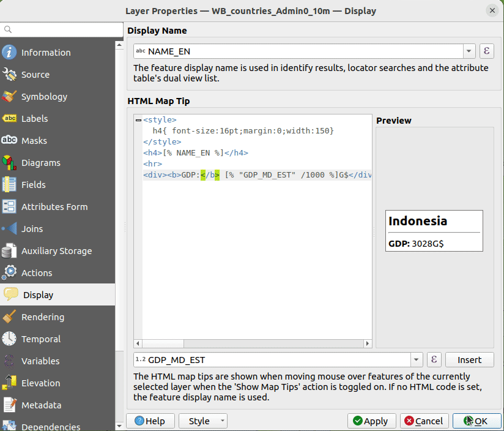The width and height of the screenshot is (504, 431).
Task: Open the GDP_MD_EST field selector dropdown
Action: coord(417,359)
